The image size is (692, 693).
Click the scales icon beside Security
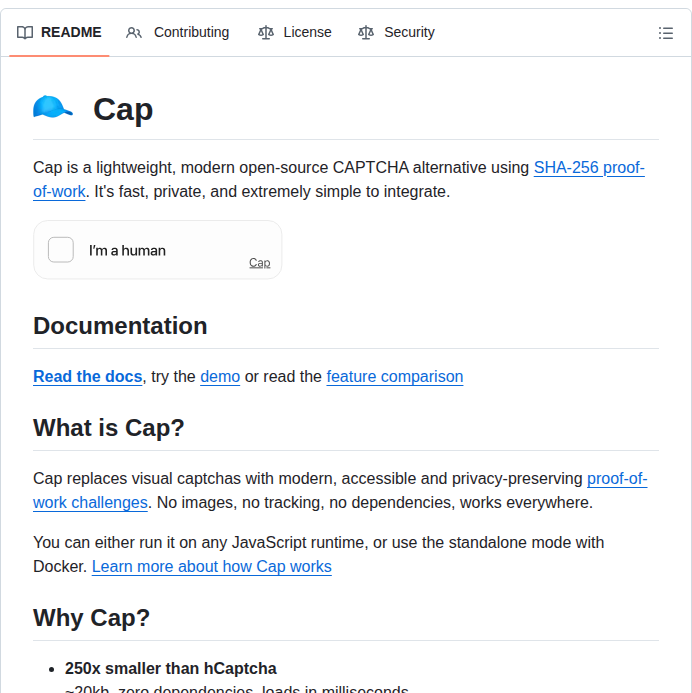(366, 33)
